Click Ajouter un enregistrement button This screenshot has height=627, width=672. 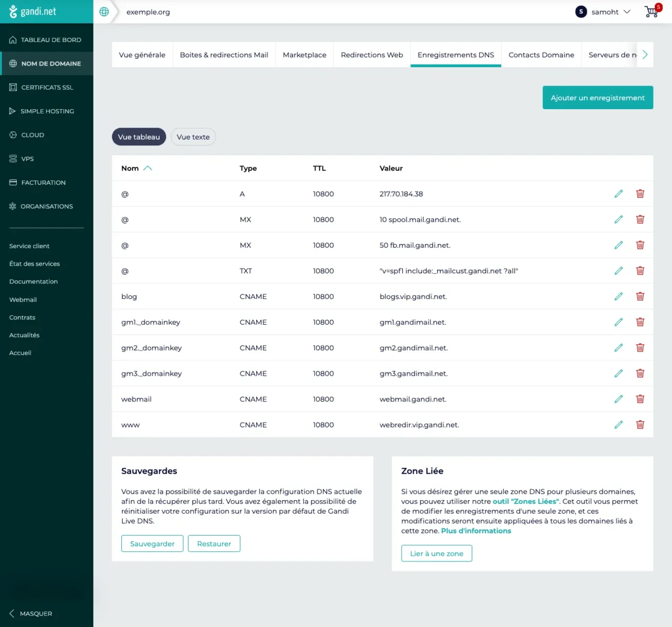[598, 98]
